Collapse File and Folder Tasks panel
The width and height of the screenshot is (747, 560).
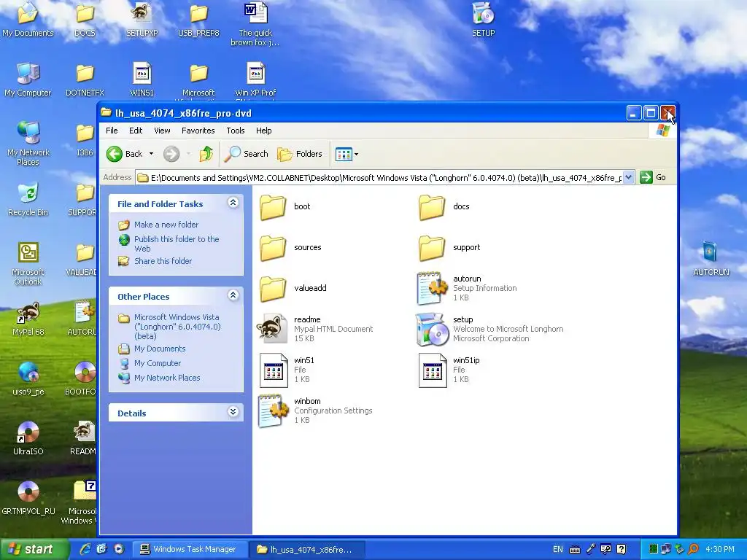tap(233, 203)
